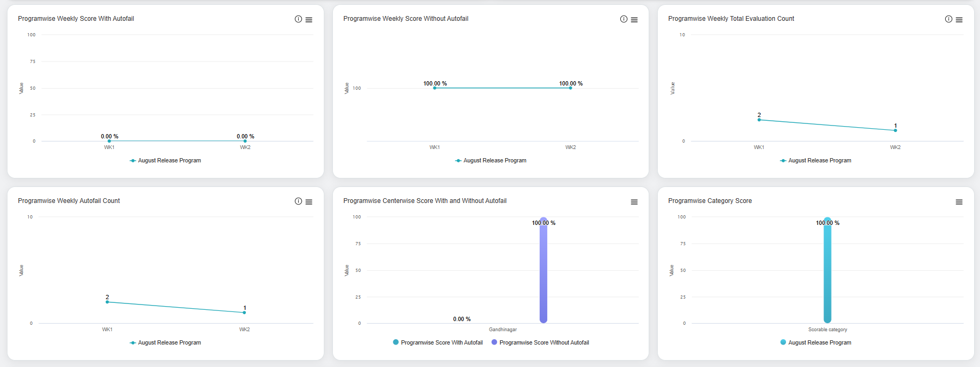The image size is (980, 367).
Task: Open menu for Centerwise Score With and Without Autofail
Action: click(634, 202)
